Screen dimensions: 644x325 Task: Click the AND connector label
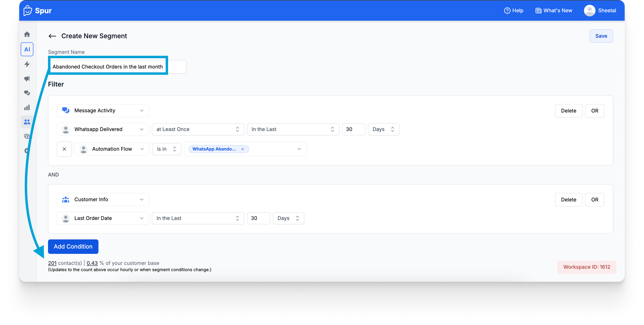pyautogui.click(x=53, y=175)
